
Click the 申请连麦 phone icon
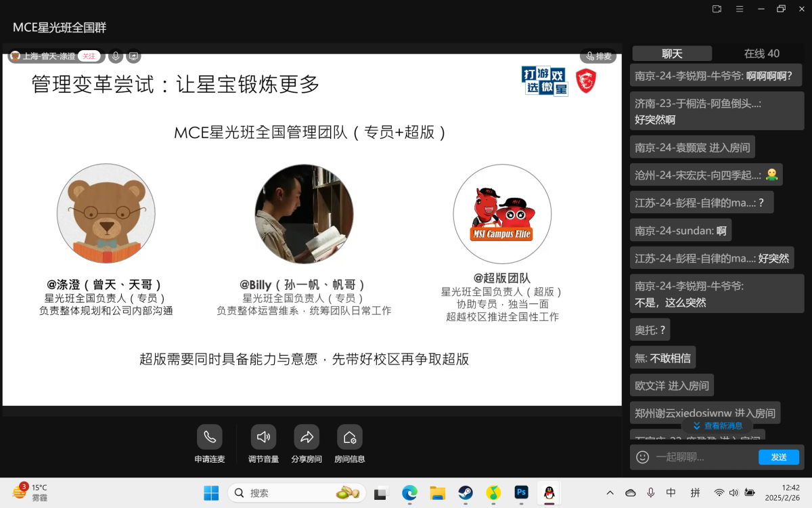point(209,437)
